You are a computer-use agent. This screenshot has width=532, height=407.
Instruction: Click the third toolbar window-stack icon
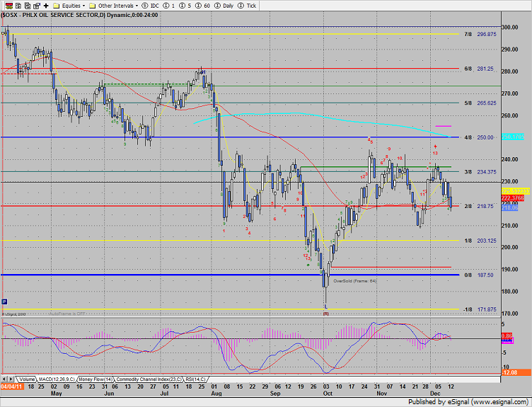[x=28, y=6]
